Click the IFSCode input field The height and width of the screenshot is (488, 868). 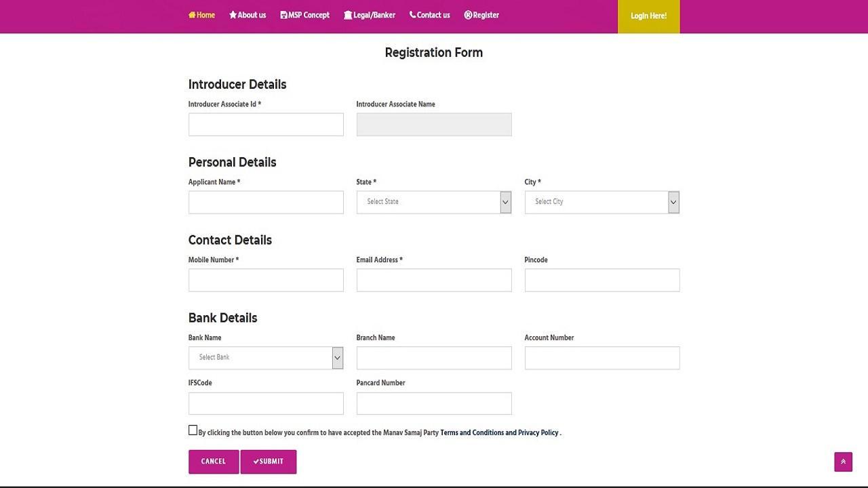(x=266, y=403)
